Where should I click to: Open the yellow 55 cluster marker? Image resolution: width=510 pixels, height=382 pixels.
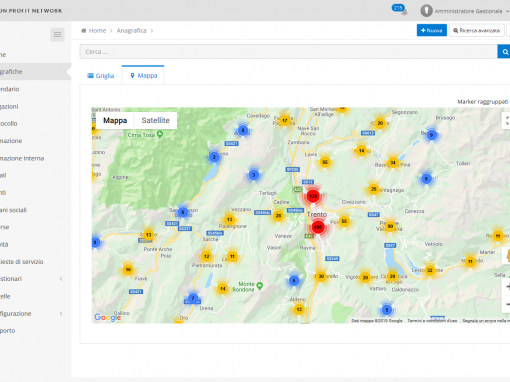344,221
